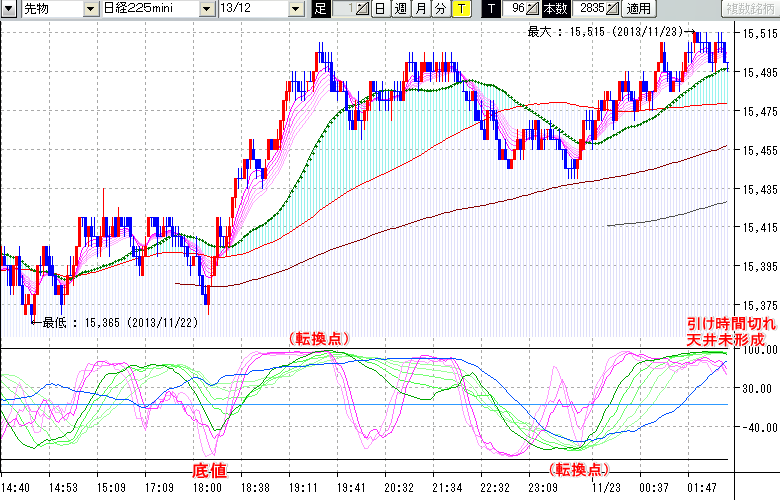This screenshot has width=780, height=500.
Task: Adjust the T value 96 spinner
Action: (535, 9)
